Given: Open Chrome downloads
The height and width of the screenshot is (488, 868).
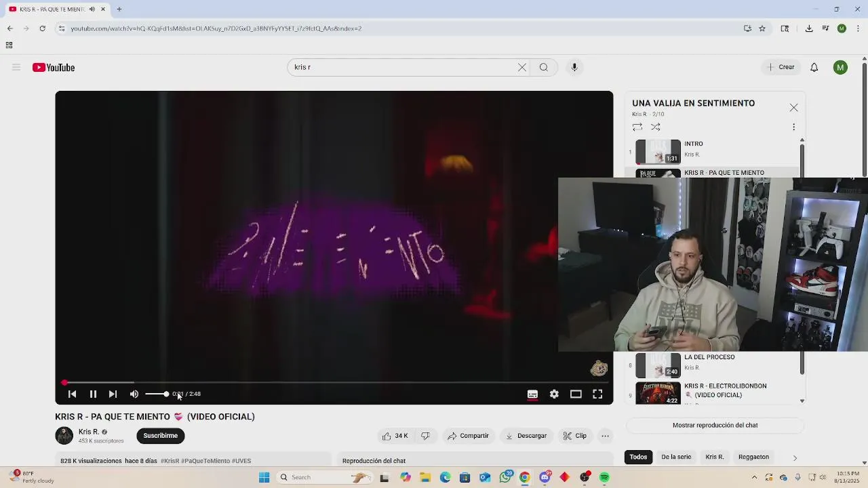Looking at the screenshot, I should coord(809,28).
